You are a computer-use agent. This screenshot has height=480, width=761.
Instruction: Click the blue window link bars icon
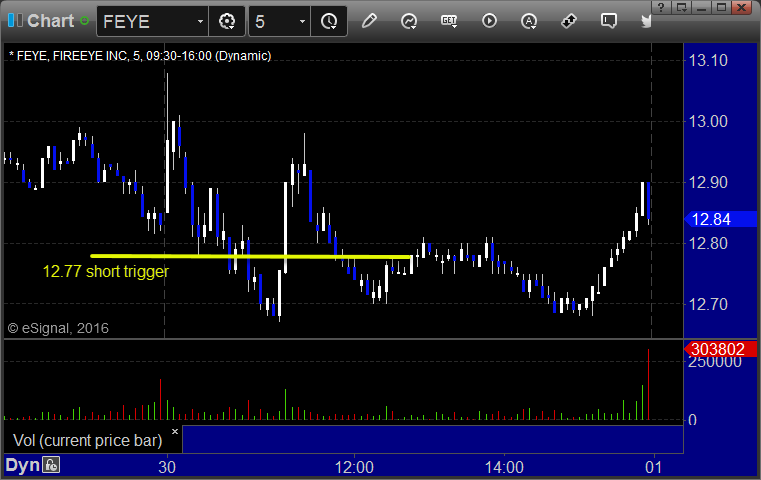point(15,20)
